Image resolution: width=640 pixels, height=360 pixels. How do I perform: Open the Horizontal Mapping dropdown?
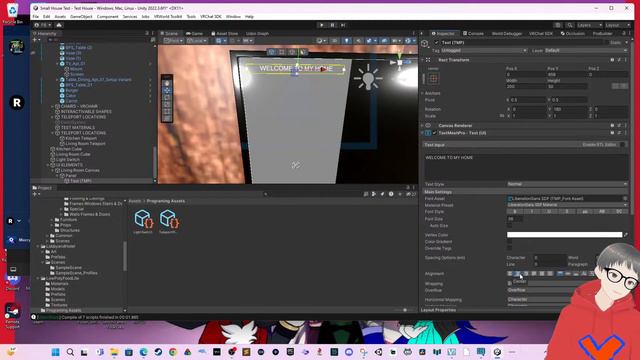pyautogui.click(x=539, y=300)
